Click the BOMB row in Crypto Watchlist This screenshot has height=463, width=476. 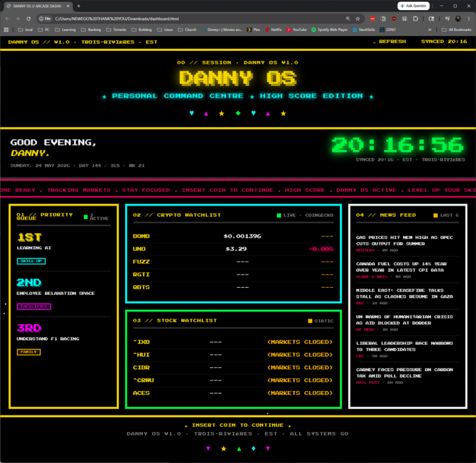point(233,236)
